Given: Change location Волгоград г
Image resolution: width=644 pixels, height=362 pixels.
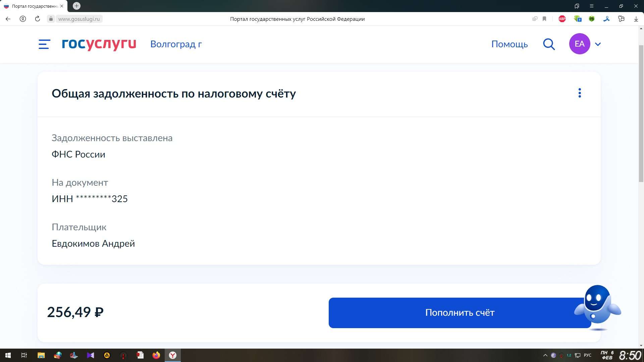Looking at the screenshot, I should [x=176, y=44].
